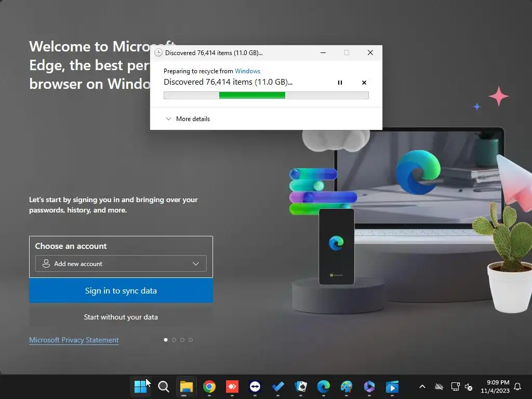532x399 pixels.
Task: Expand More details in the recycle dialog
Action: 188,119
